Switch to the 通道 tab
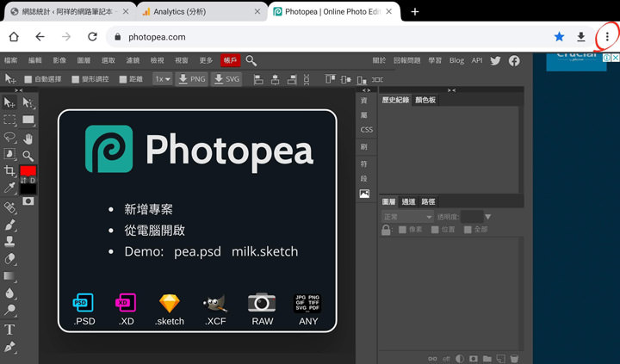 [408, 202]
